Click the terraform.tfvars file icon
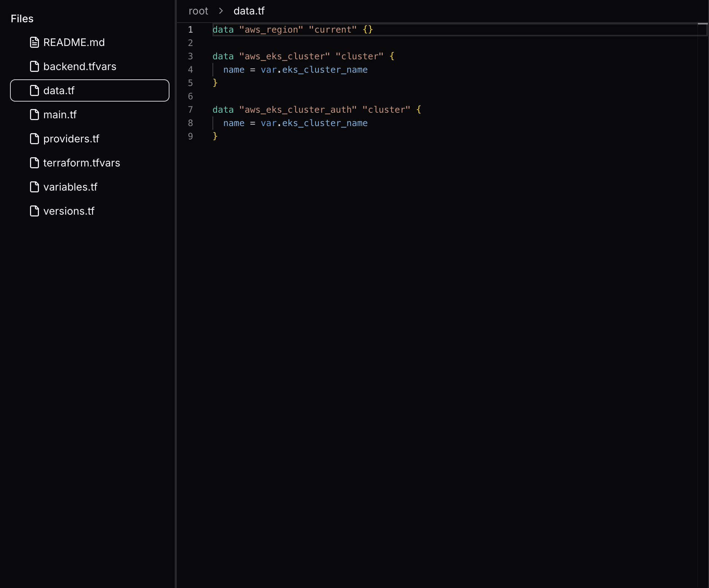This screenshot has width=709, height=588. [34, 163]
